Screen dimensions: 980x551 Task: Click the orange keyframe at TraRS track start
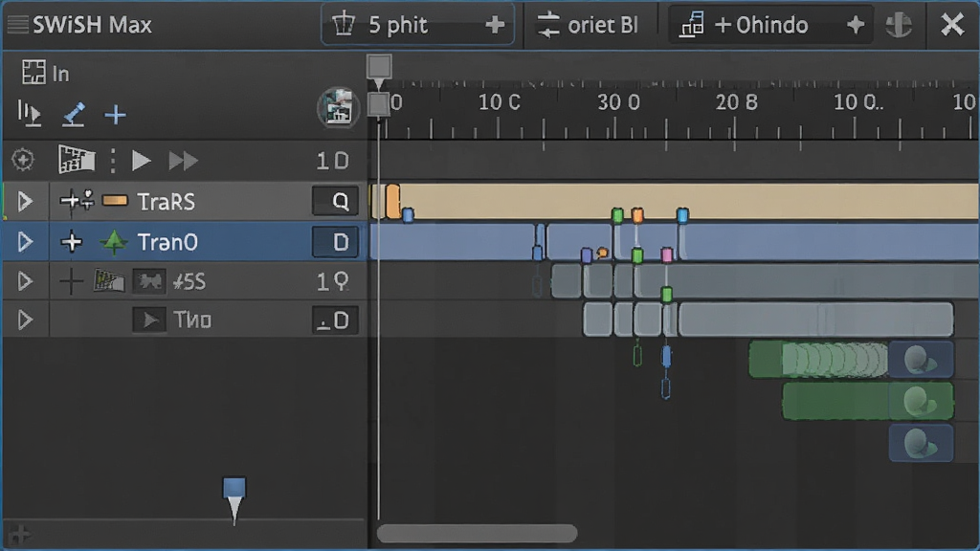tap(392, 201)
